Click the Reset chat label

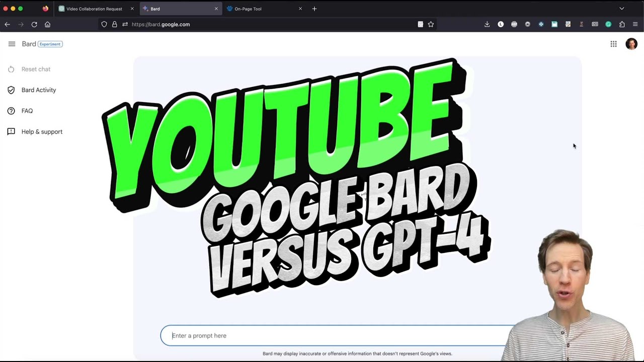(x=36, y=69)
